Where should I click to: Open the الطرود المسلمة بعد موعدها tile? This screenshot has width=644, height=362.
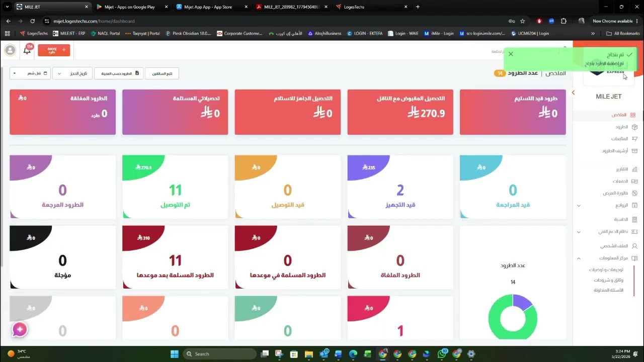tap(175, 257)
